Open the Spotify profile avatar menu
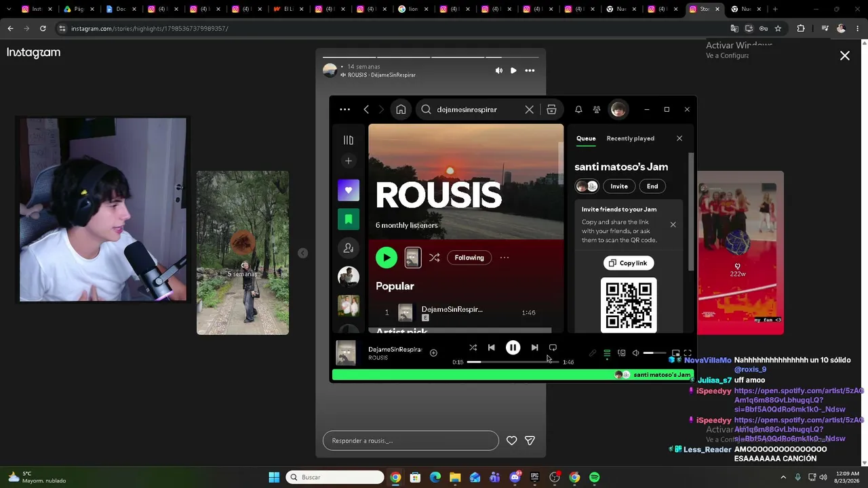Image resolution: width=868 pixels, height=488 pixels. coord(618,109)
